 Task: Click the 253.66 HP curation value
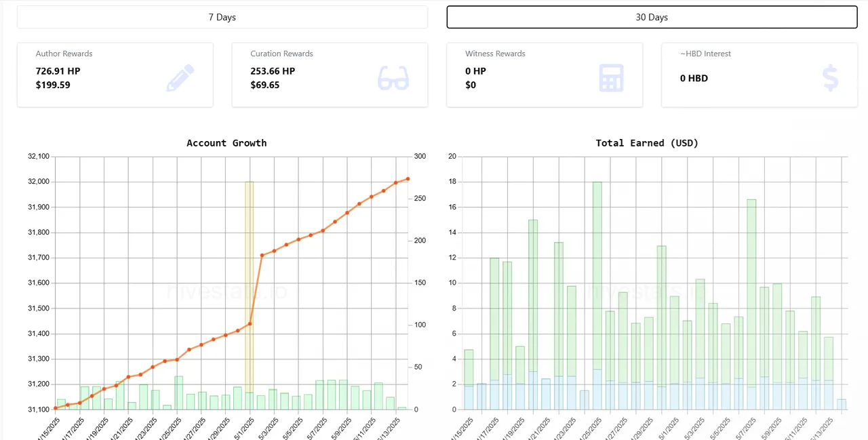pos(273,71)
